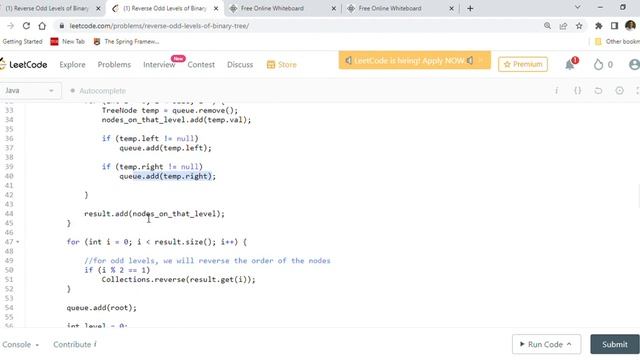Close the last Free Online Whiteboard tab
640x360 pixels.
point(451,8)
